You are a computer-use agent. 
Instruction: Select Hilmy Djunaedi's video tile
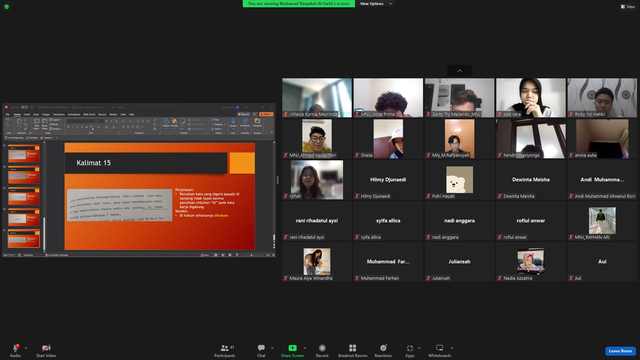pos(388,180)
